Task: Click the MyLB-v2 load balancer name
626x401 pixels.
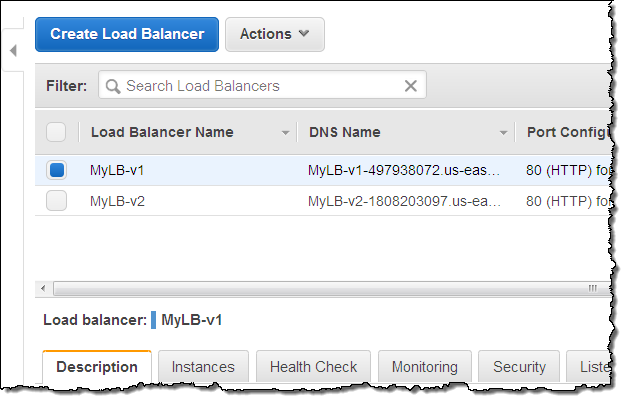Action: click(117, 201)
